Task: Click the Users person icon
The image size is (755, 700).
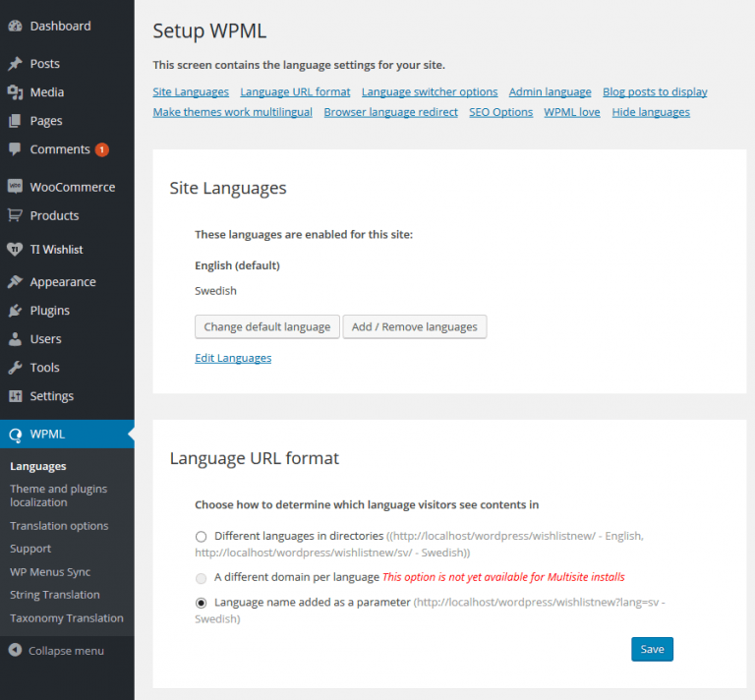Action: click(x=15, y=339)
